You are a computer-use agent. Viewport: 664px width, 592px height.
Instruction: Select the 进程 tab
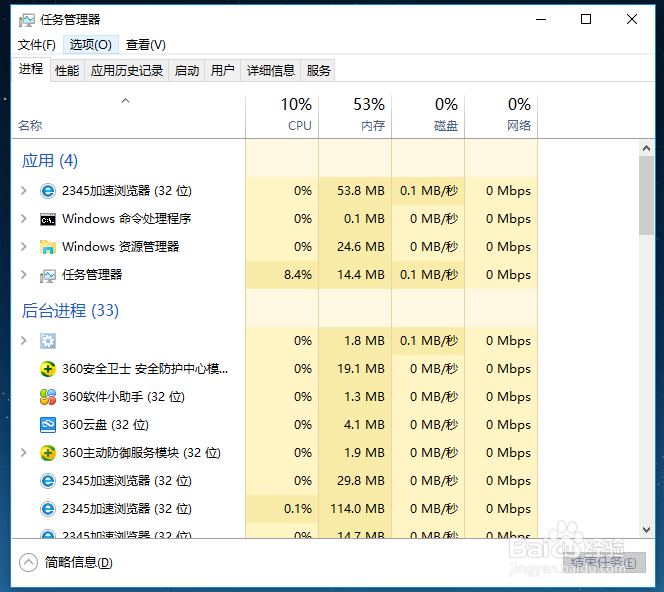[x=31, y=69]
